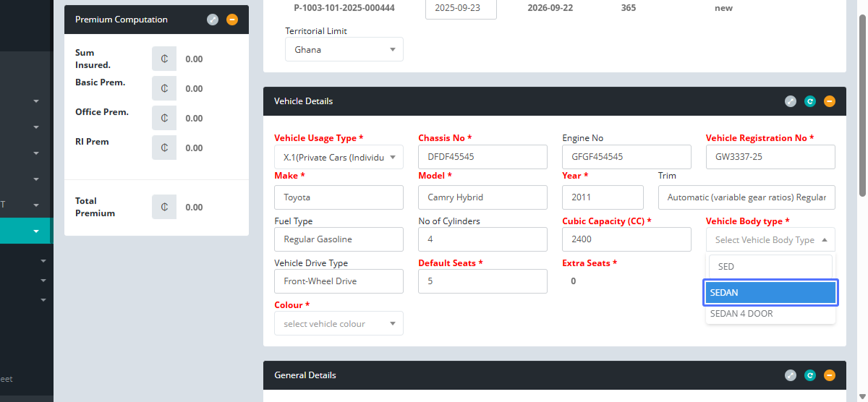The width and height of the screenshot is (868, 402).
Task: Minimize the Vehicle Details section
Action: click(x=830, y=101)
